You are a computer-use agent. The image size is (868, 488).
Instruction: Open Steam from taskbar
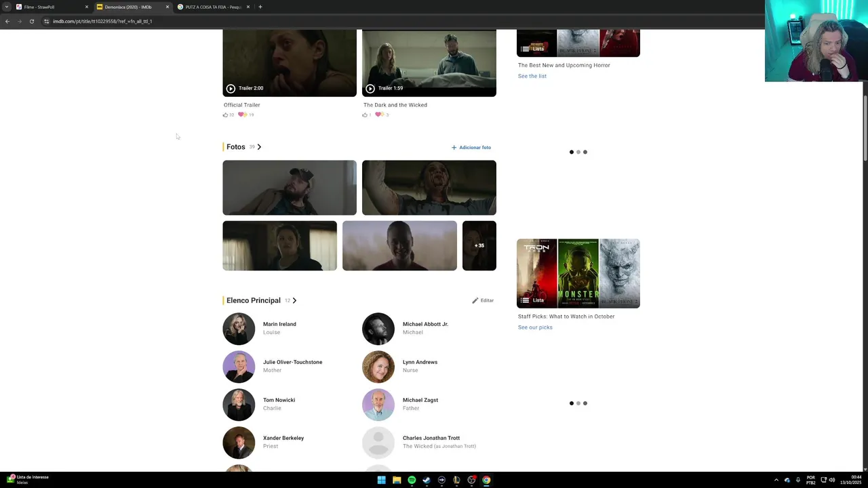[427, 480]
